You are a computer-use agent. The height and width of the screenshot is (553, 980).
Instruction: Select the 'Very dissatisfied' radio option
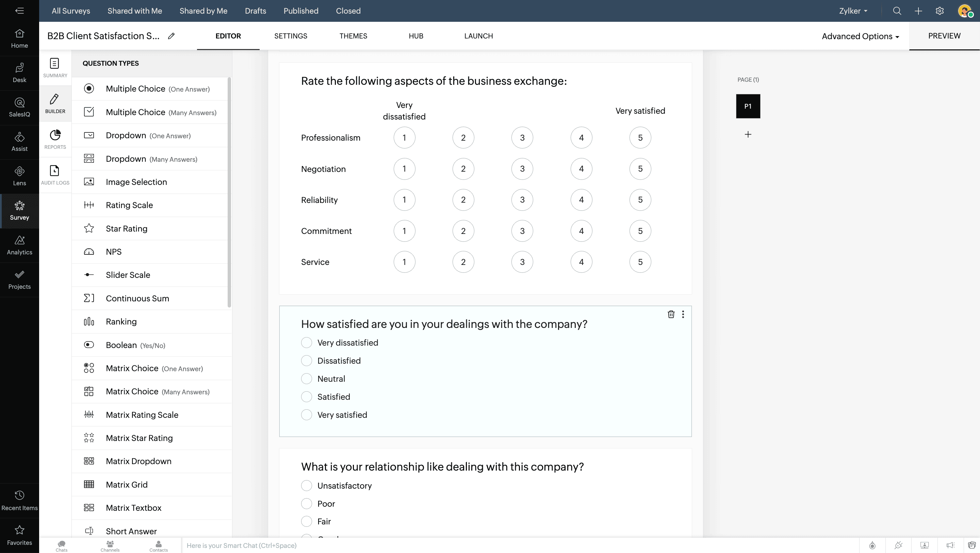point(307,343)
